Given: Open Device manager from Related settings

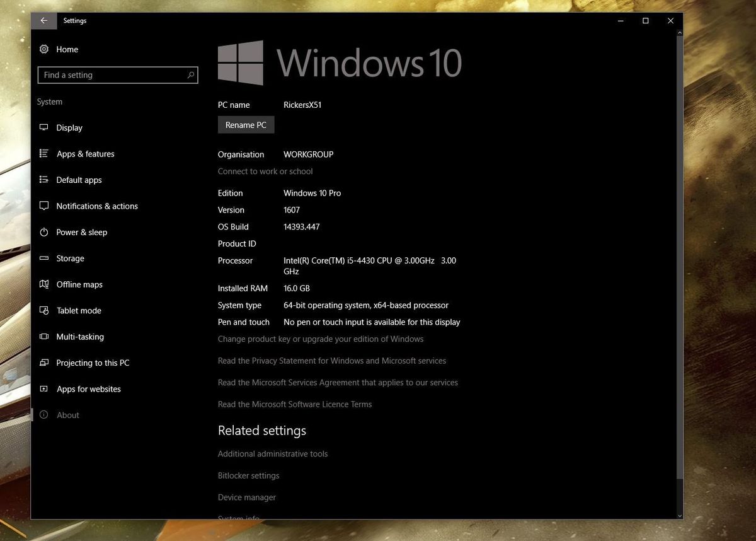Looking at the screenshot, I should point(246,497).
